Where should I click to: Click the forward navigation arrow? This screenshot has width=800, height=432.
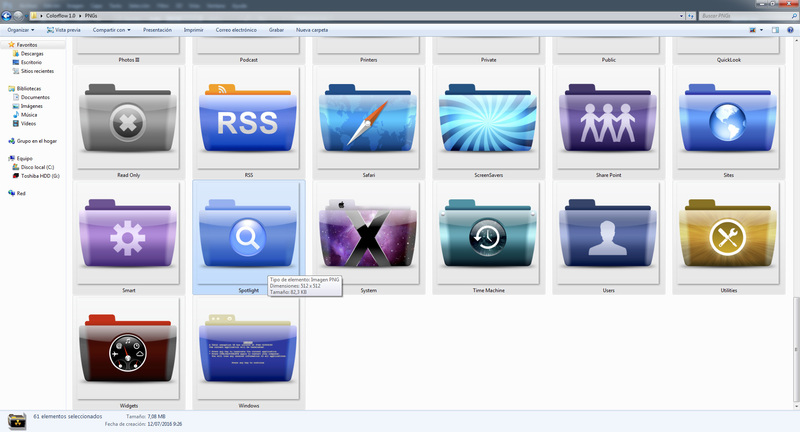click(x=18, y=16)
